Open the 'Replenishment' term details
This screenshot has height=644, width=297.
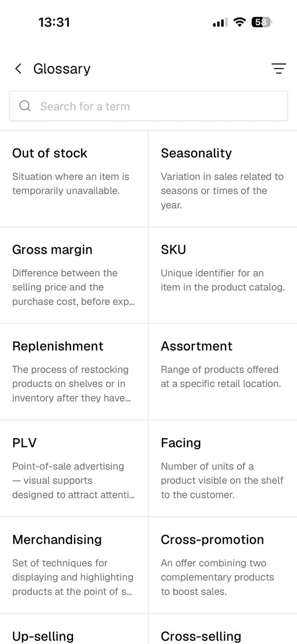click(74, 372)
